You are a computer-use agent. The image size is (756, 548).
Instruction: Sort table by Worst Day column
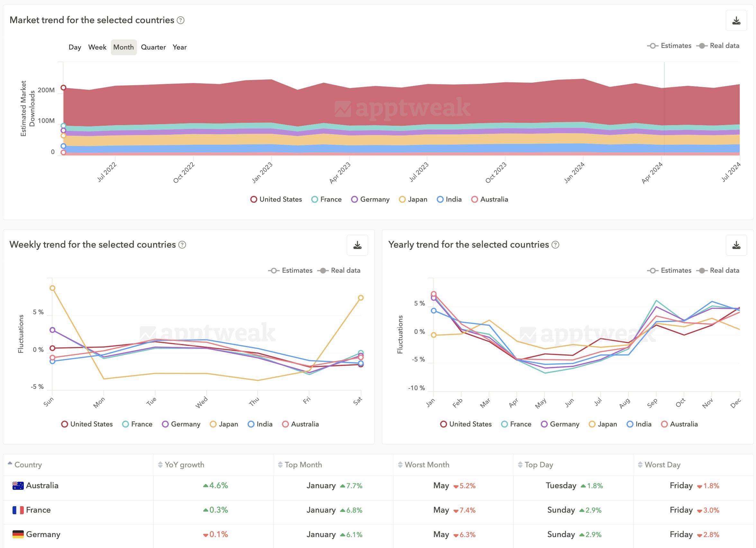[662, 465]
